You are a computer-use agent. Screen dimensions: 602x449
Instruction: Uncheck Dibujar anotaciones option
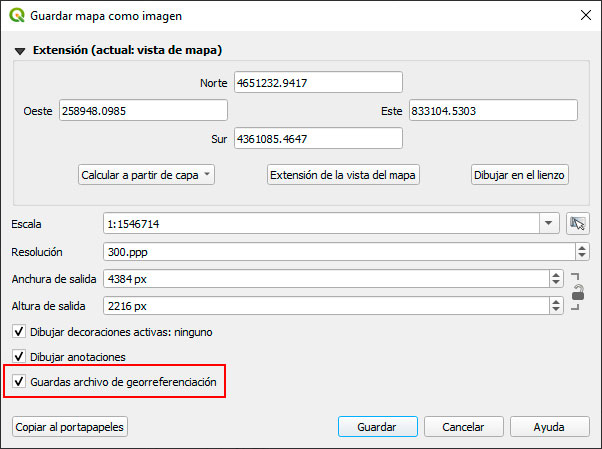pyautogui.click(x=19, y=356)
